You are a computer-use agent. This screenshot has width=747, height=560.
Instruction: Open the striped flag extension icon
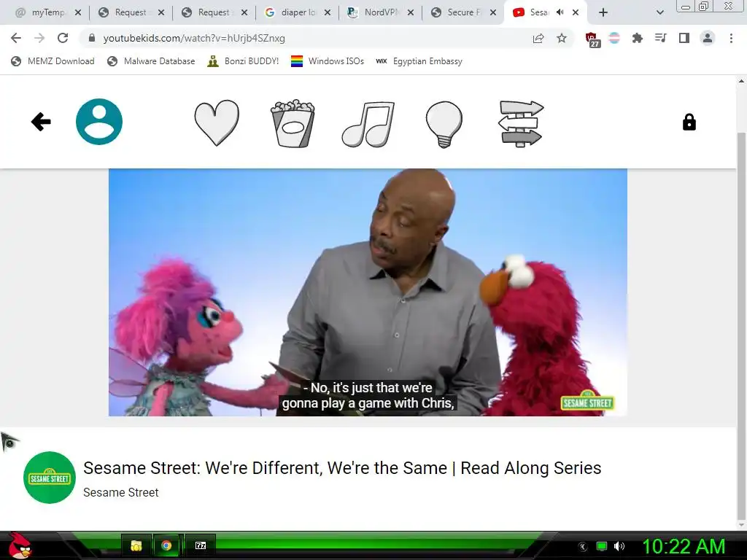[x=614, y=38]
